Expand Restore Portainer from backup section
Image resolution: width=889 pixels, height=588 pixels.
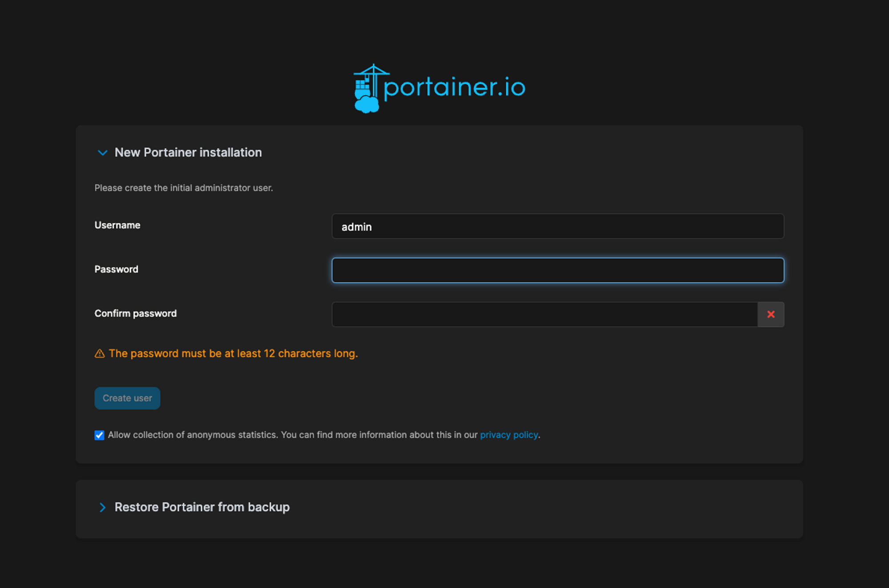[x=102, y=507]
